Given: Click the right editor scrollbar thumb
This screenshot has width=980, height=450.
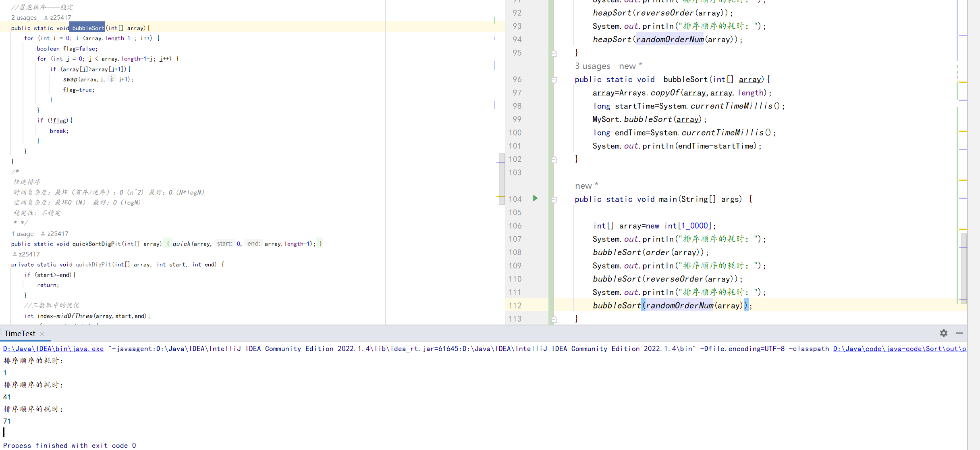Looking at the screenshot, I should click(963, 268).
